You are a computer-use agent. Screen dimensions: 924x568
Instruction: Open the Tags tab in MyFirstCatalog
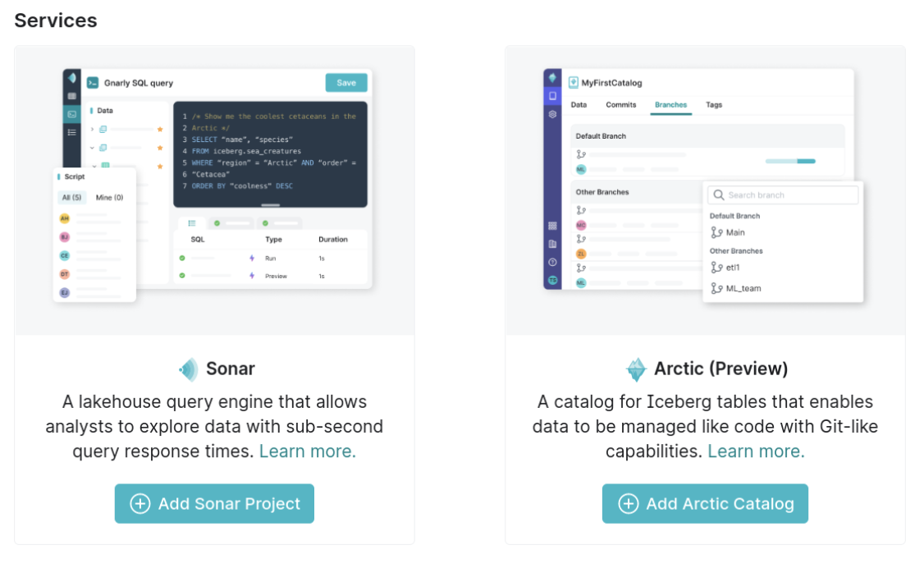coord(713,105)
